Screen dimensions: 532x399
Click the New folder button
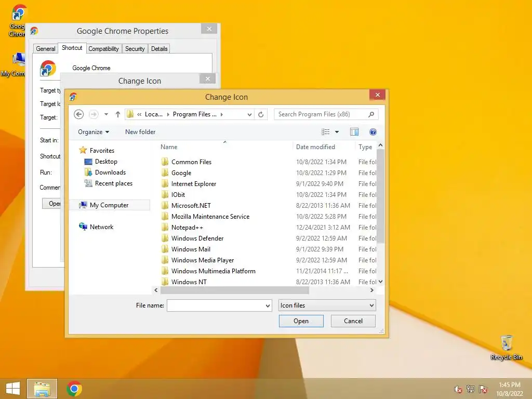point(140,132)
